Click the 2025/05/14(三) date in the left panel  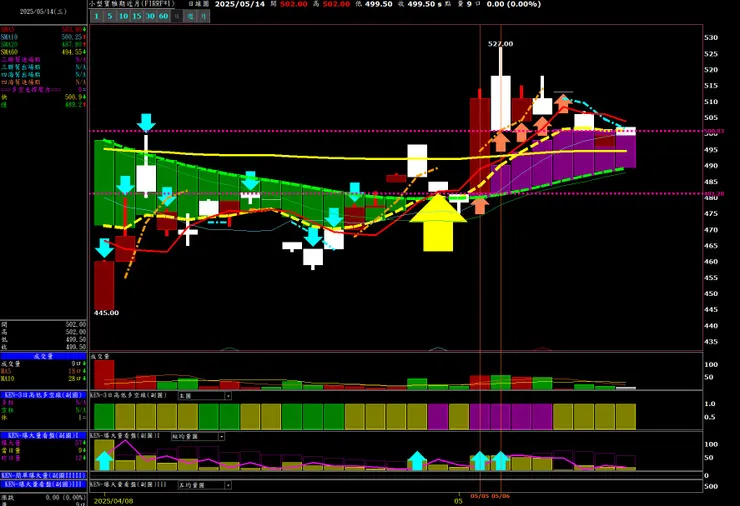[x=43, y=11]
